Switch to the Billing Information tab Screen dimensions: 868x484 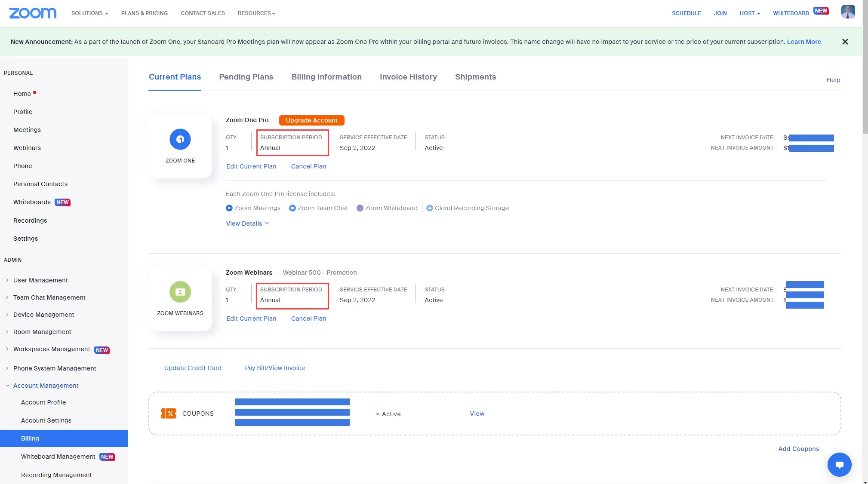(x=326, y=77)
